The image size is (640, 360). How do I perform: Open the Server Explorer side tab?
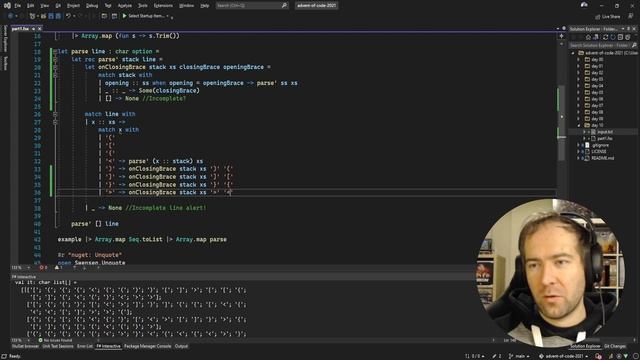5,38
